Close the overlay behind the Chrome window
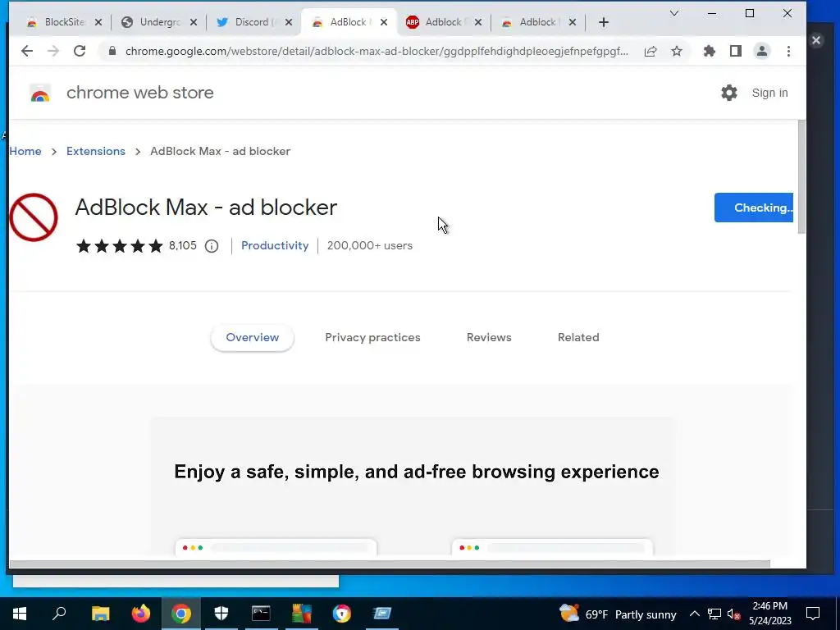Image resolution: width=840 pixels, height=630 pixels. point(816,40)
